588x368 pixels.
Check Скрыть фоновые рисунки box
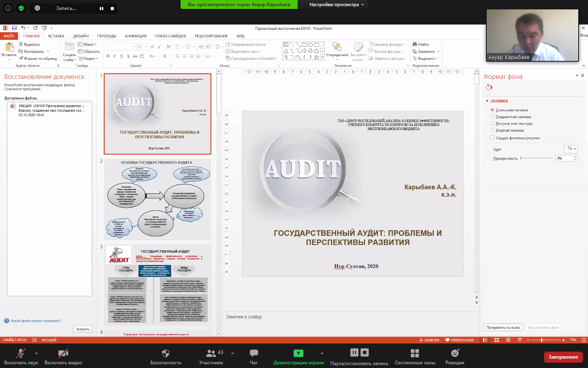pyautogui.click(x=492, y=138)
